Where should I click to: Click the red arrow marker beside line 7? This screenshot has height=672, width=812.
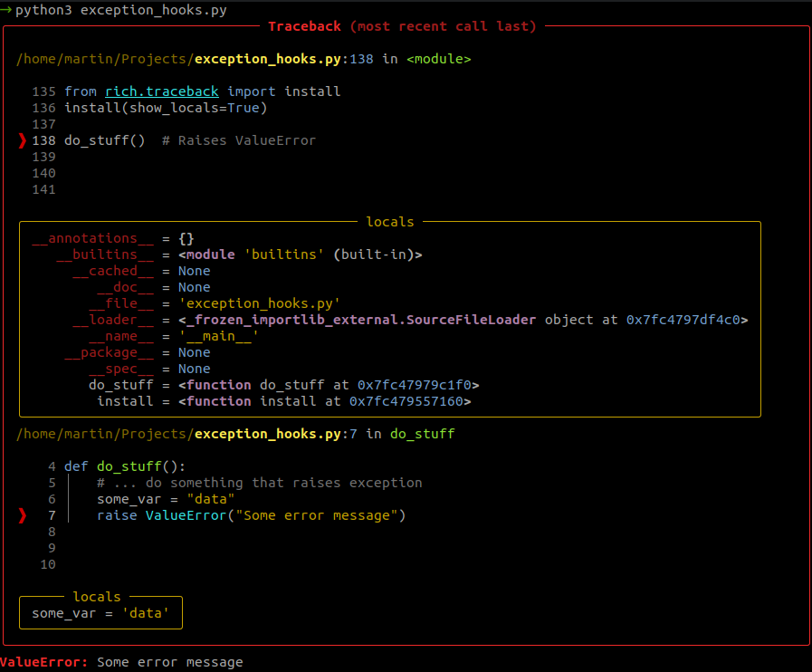23,515
